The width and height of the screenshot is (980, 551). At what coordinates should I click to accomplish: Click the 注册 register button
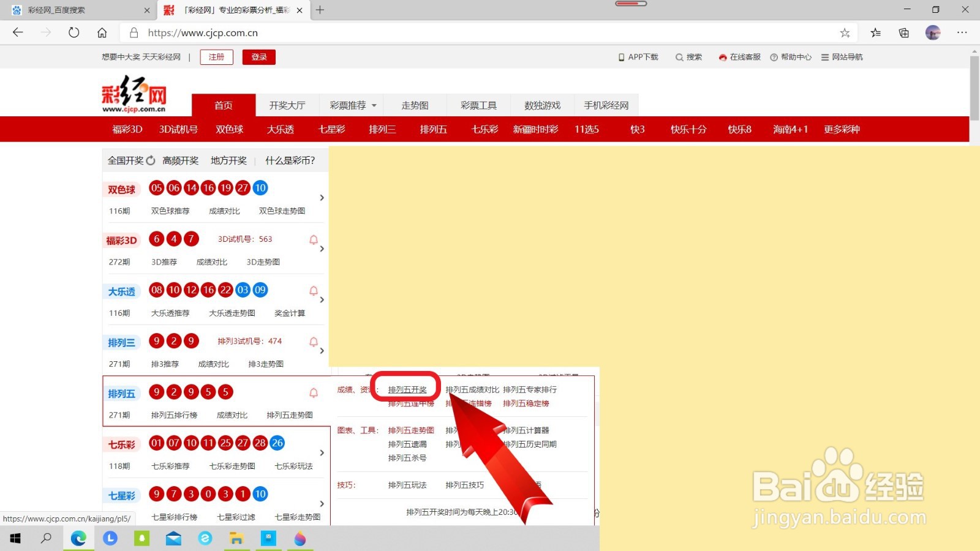pos(216,57)
